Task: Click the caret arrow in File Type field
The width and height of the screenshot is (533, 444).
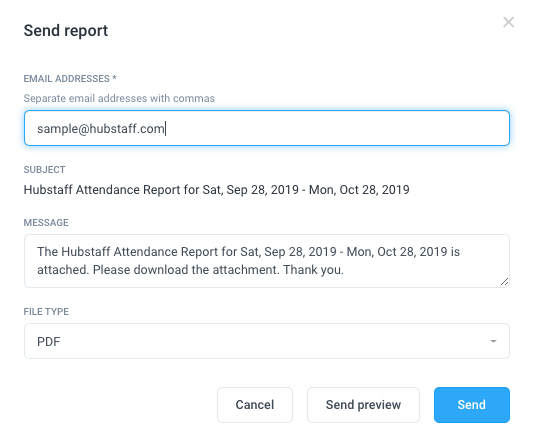Action: [493, 341]
